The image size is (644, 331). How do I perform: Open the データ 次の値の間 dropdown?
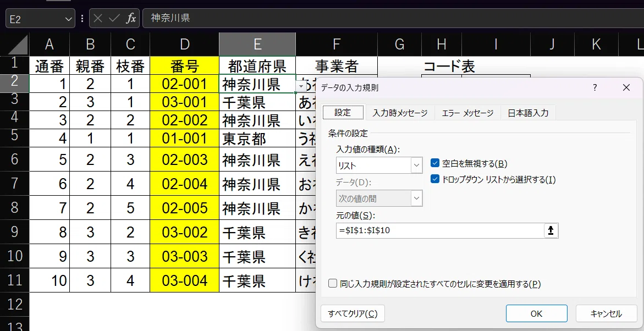[417, 198]
